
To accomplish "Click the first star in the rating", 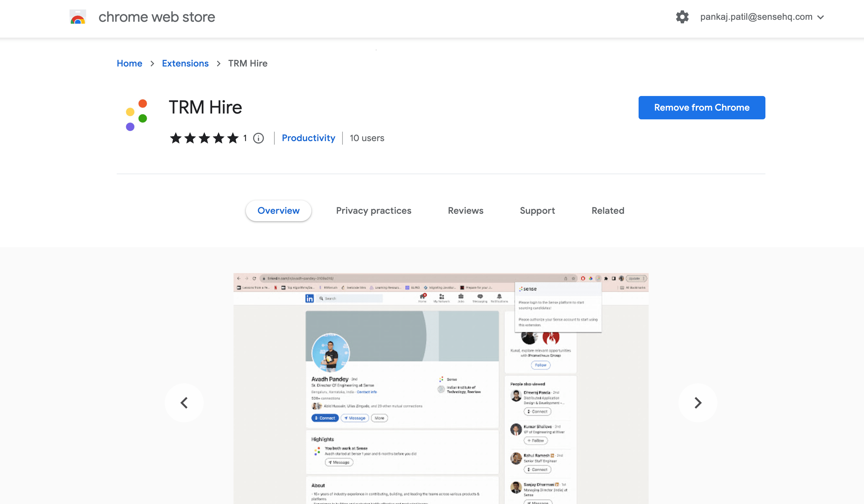I will click(175, 138).
